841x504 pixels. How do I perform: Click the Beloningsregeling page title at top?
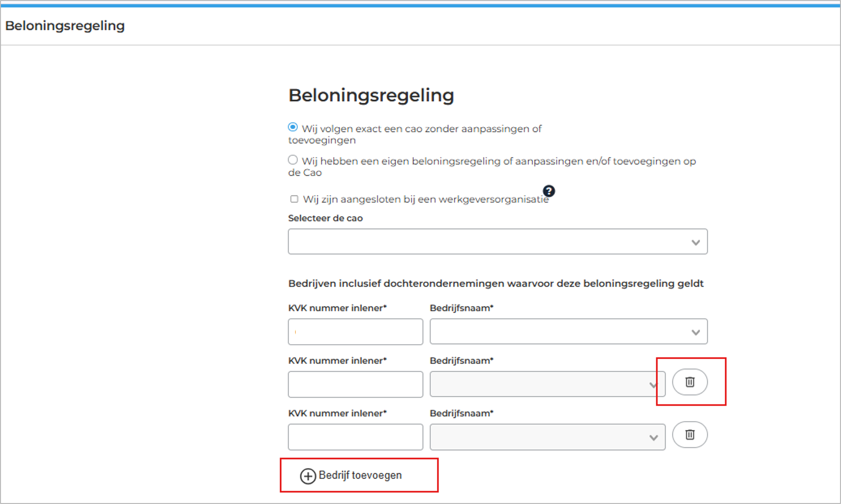pyautogui.click(x=65, y=25)
